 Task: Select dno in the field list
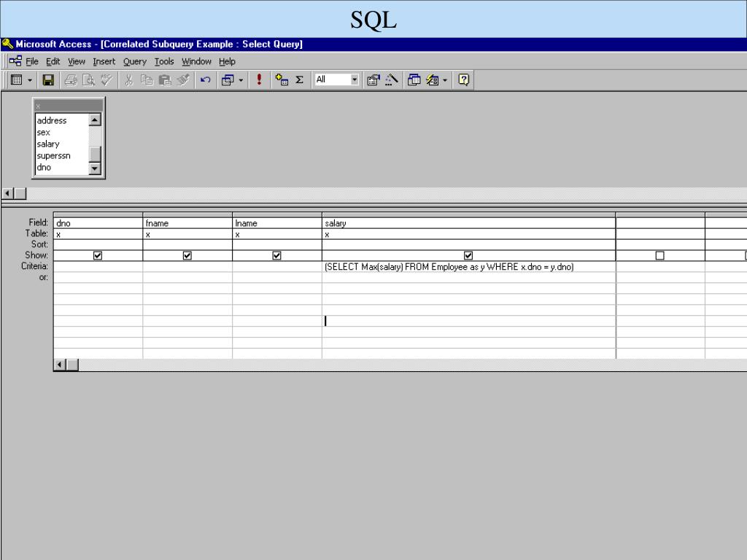(x=62, y=167)
